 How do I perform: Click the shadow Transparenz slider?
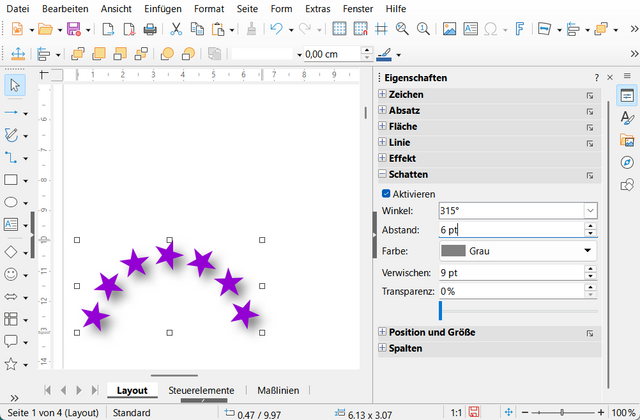[518, 311]
